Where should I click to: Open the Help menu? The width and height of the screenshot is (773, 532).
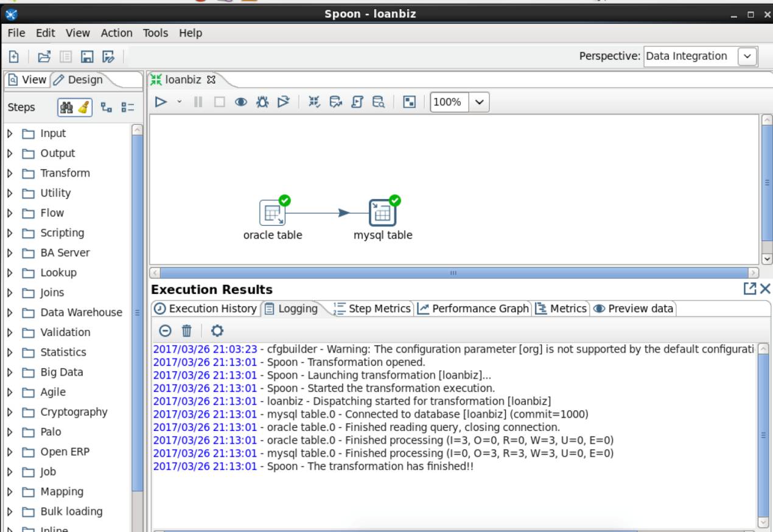191,33
